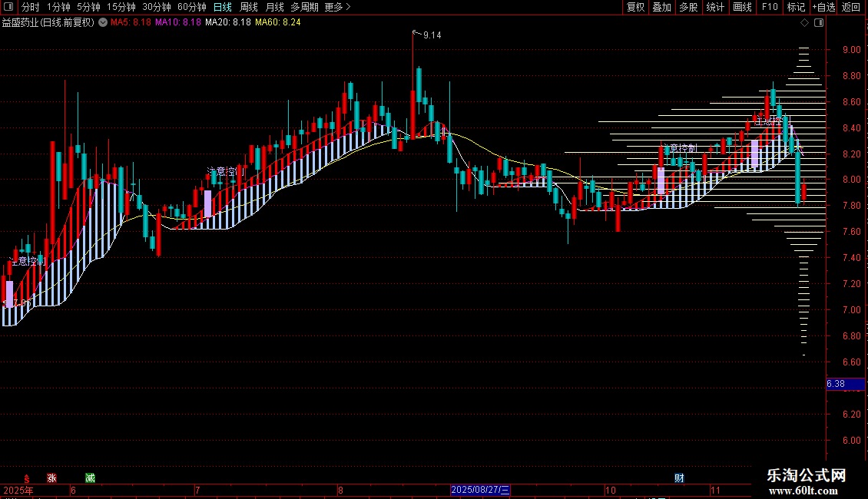The width and height of the screenshot is (868, 499).
Task: Click the 2025年 label on the time axis
Action: point(18,490)
